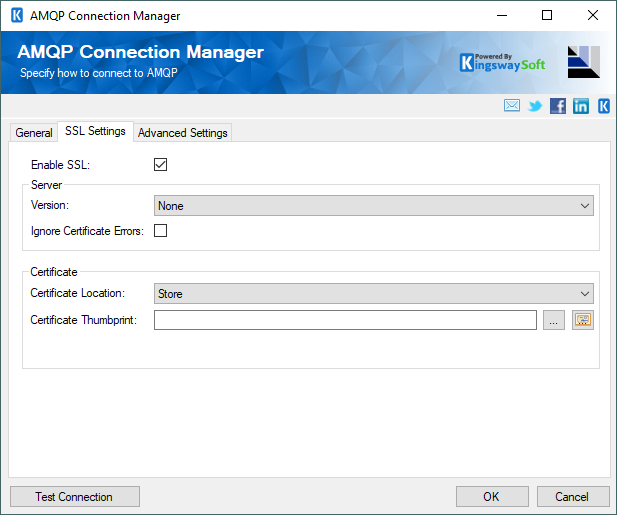Minimize the AMQP Connection Manager window
Image resolution: width=617 pixels, height=515 pixels.
[502, 16]
